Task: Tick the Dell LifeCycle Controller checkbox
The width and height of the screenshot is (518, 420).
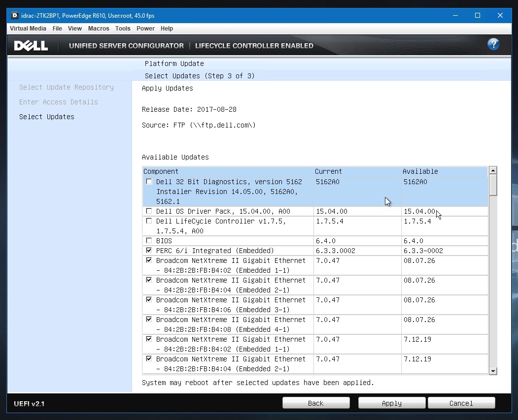Action: click(149, 221)
